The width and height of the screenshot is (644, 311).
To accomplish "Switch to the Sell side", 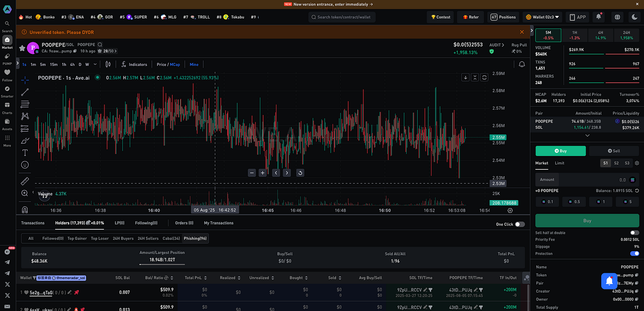I will coord(614,151).
